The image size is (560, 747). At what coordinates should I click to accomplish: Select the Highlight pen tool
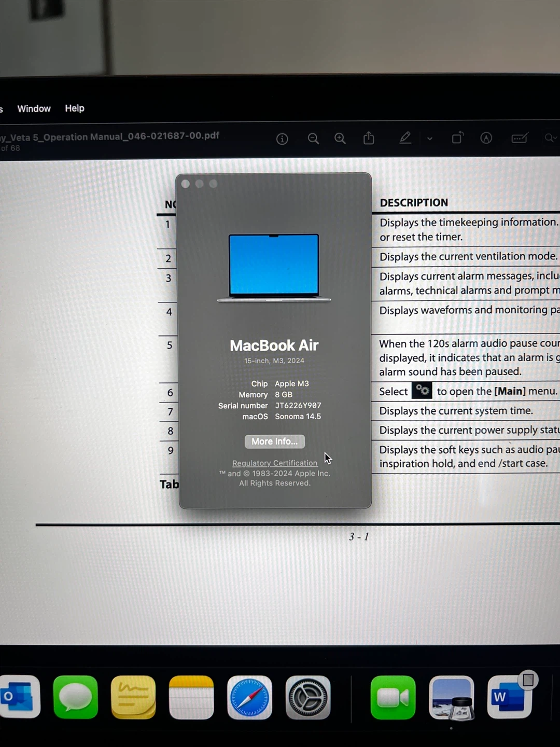coord(405,138)
